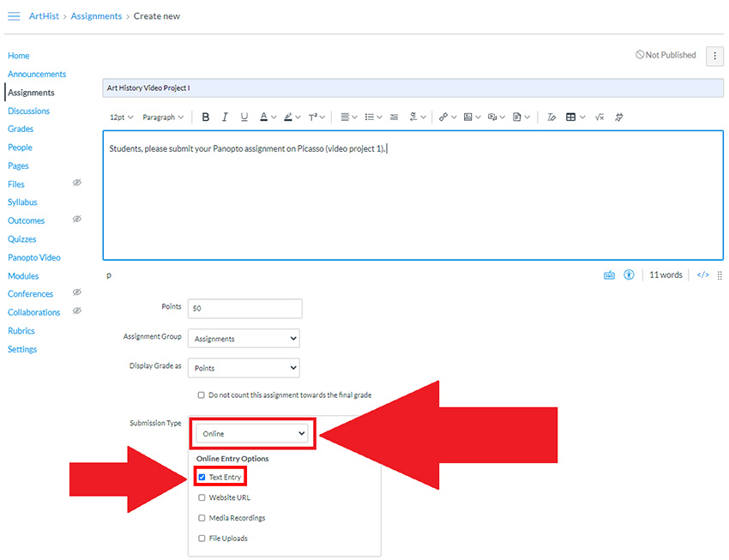The height and width of the screenshot is (560, 729).
Task: Open the math equation editor icon
Action: coord(599,117)
